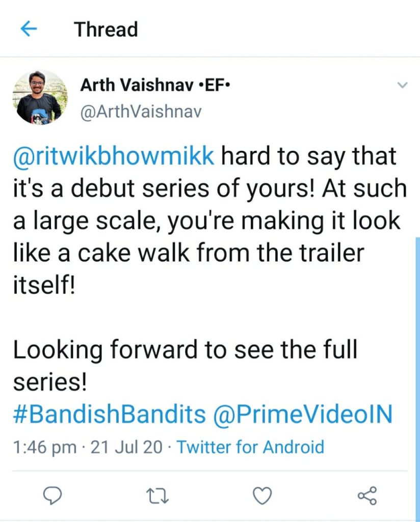The width and height of the screenshot is (420, 522).
Task: Click the display name Arth Vaishnav •EF•
Action: click(155, 86)
